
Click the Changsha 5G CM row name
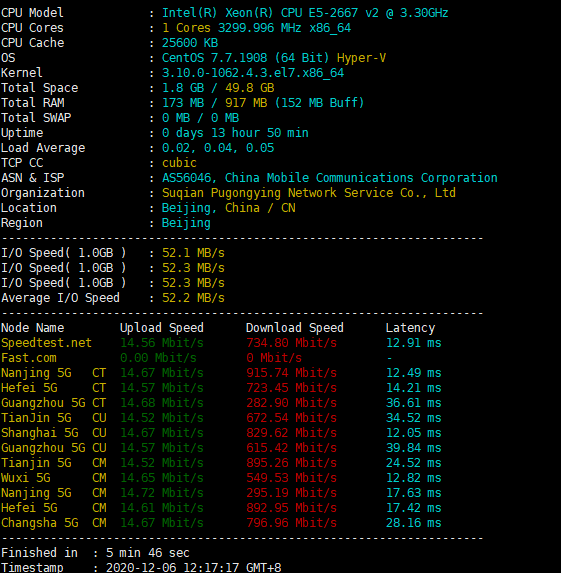54,522
